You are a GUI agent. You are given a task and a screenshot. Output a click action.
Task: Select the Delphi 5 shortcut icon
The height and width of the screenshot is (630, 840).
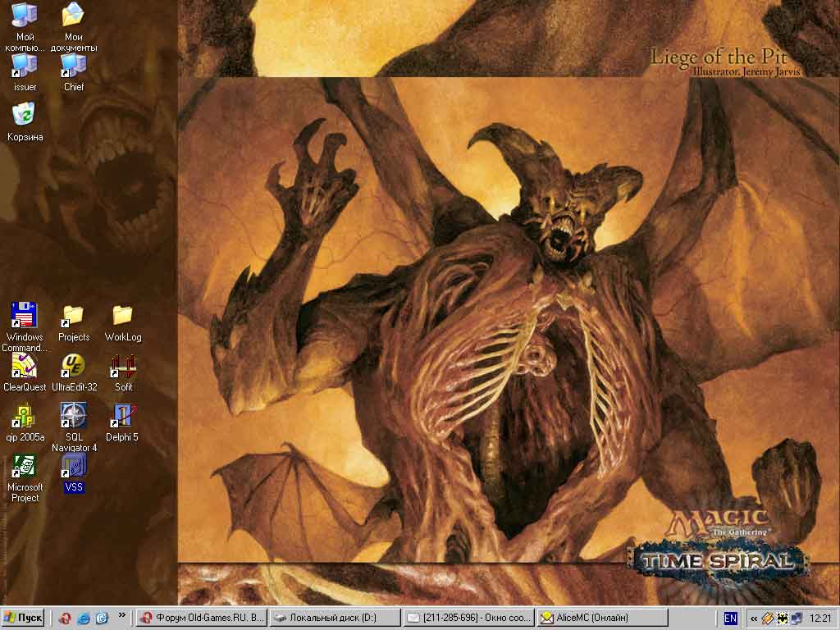[x=123, y=416]
